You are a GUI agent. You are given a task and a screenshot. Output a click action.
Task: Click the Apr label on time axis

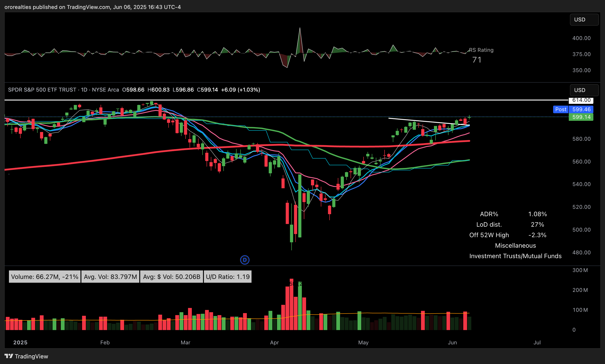pyautogui.click(x=274, y=342)
